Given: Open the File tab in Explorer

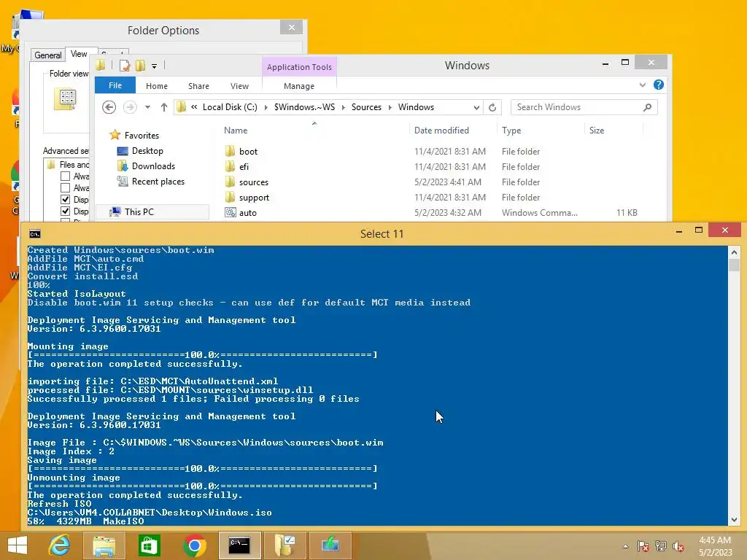Looking at the screenshot, I should click(115, 85).
